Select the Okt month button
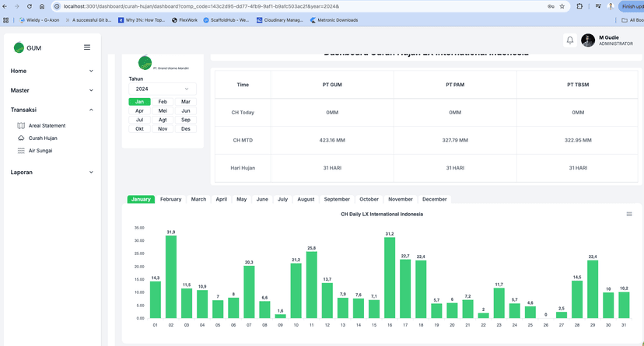Screen dimensions: 644x346 coord(140,128)
